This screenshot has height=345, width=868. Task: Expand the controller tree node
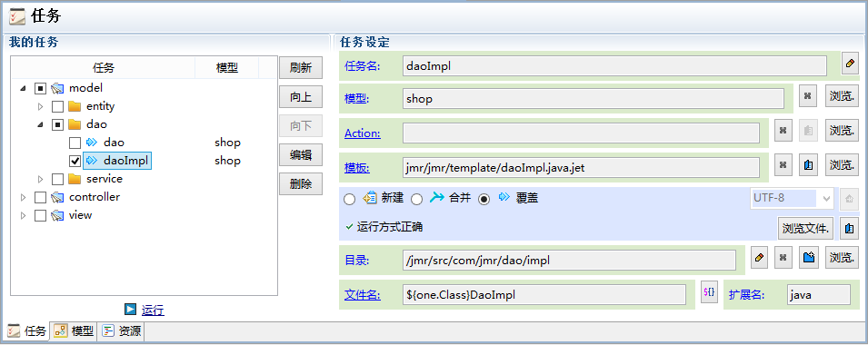click(23, 197)
